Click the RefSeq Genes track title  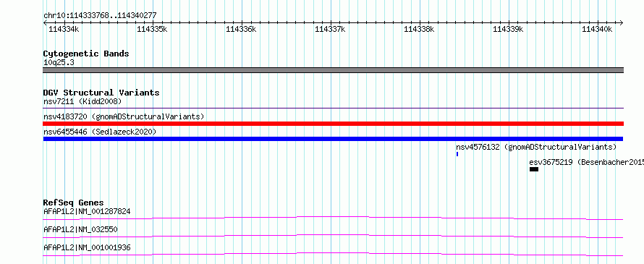[x=74, y=203]
